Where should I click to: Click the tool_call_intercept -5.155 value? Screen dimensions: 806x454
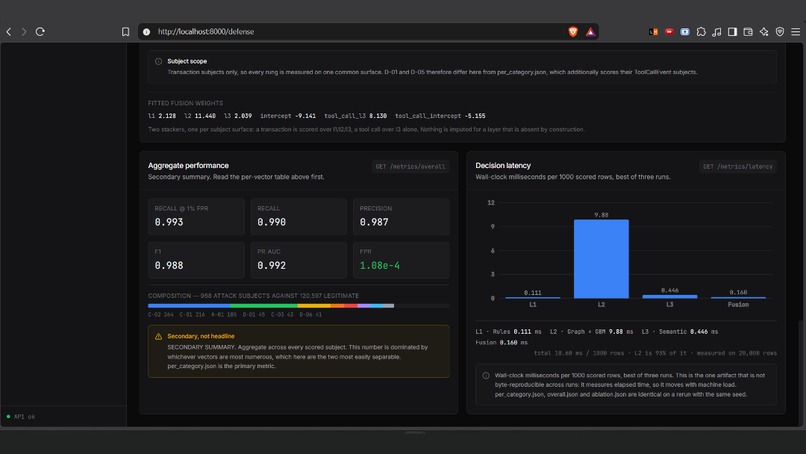pos(440,116)
